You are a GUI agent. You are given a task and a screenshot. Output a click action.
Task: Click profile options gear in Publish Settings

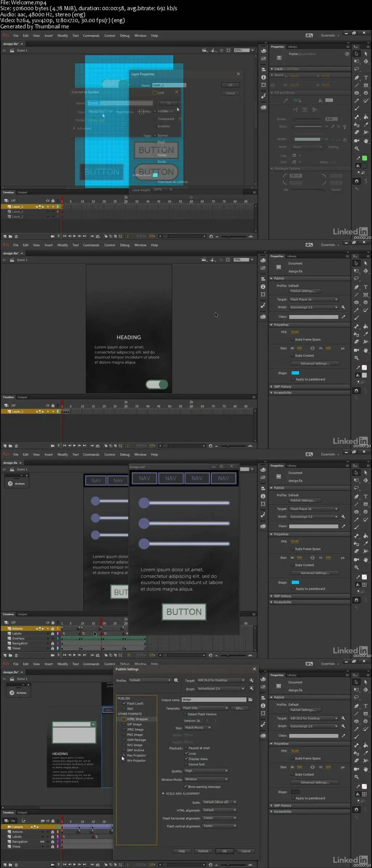click(176, 680)
